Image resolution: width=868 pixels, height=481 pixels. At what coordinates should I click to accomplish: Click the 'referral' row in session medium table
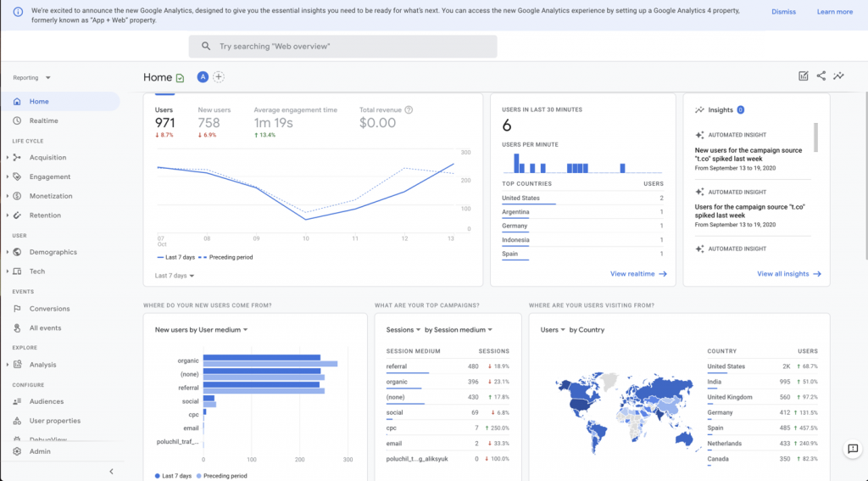448,366
